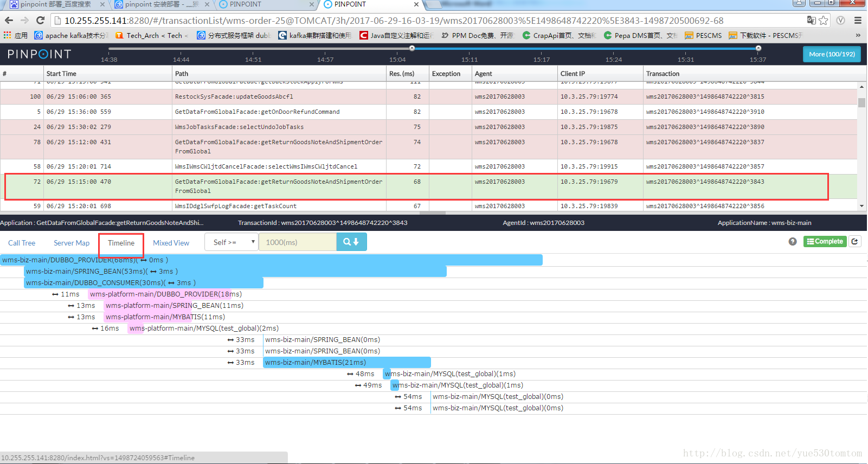Open the apache kafka bookmark

coord(71,35)
